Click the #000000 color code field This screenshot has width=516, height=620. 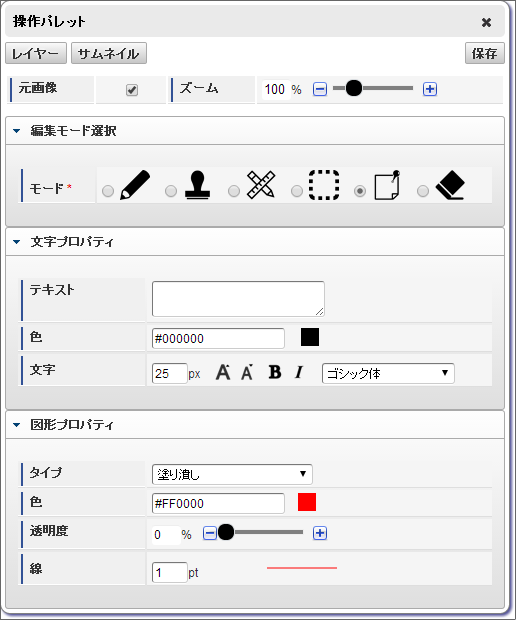pyautogui.click(x=218, y=339)
